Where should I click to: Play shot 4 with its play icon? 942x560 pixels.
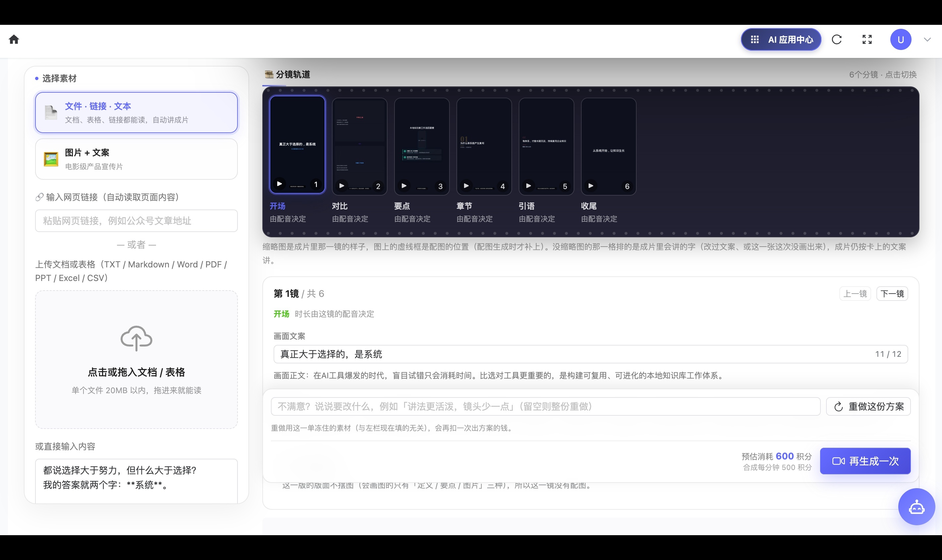466,186
